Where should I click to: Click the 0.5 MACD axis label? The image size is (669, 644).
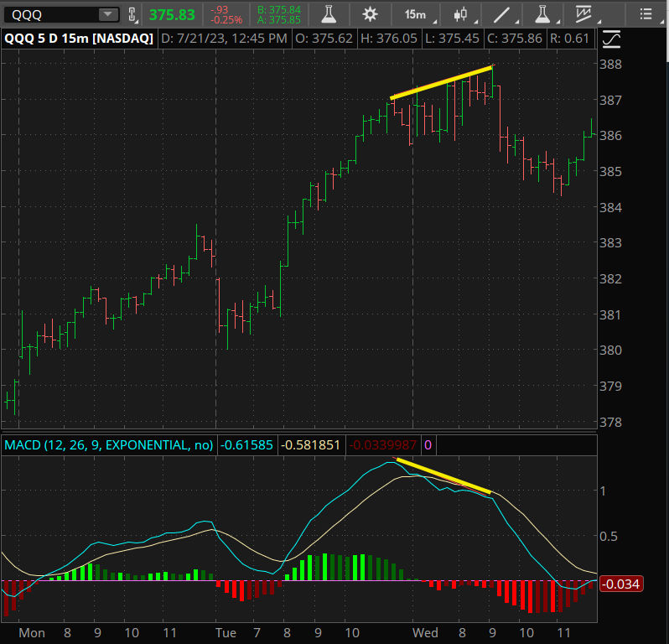point(609,536)
